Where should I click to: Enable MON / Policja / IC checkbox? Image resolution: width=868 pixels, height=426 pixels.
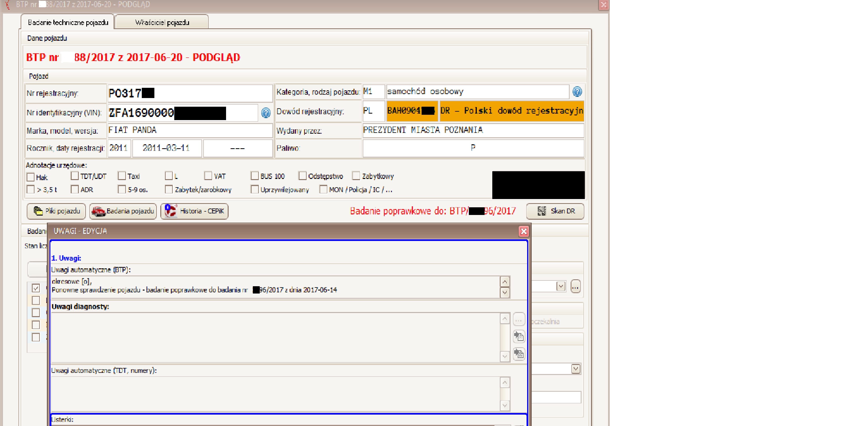(x=323, y=190)
